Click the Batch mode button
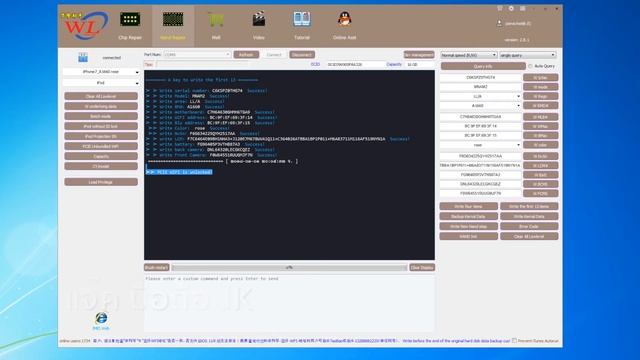The image size is (640, 360). pyautogui.click(x=101, y=116)
